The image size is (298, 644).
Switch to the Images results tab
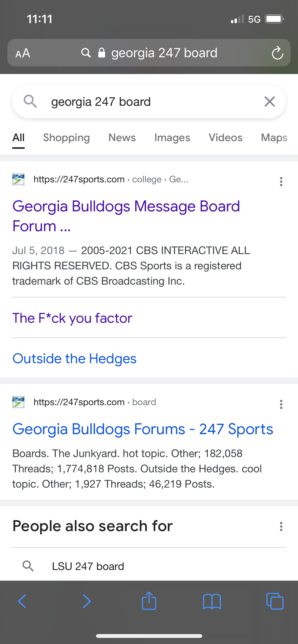[x=172, y=138]
